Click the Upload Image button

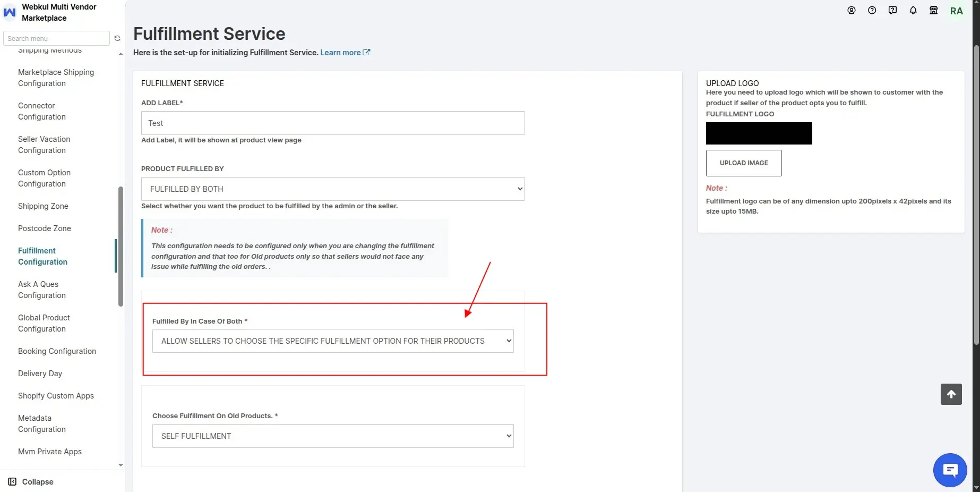pos(744,163)
